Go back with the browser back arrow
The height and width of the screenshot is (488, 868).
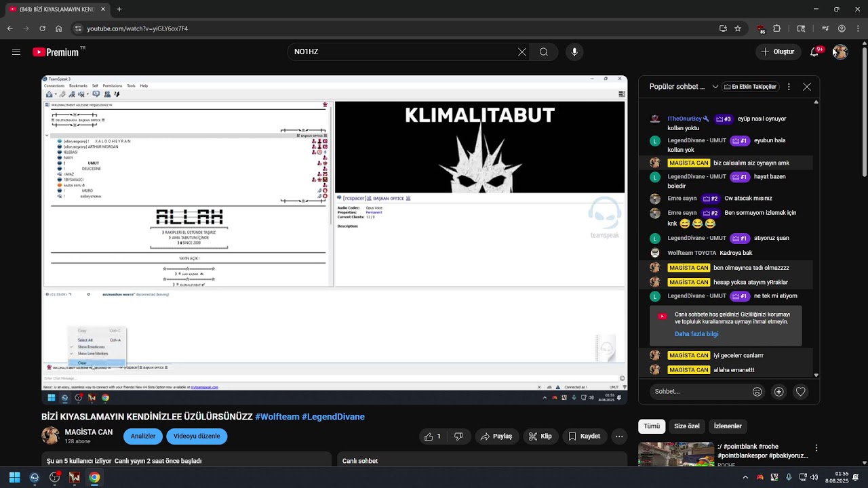[x=10, y=28]
